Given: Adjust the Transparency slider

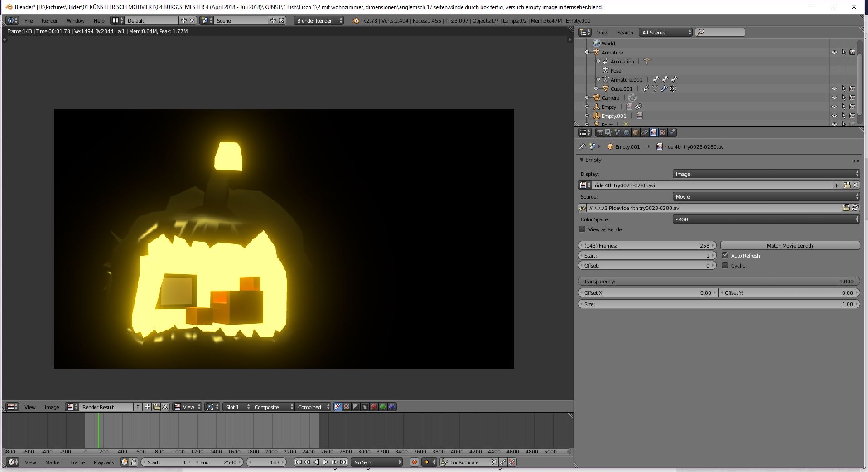Looking at the screenshot, I should pyautogui.click(x=719, y=281).
